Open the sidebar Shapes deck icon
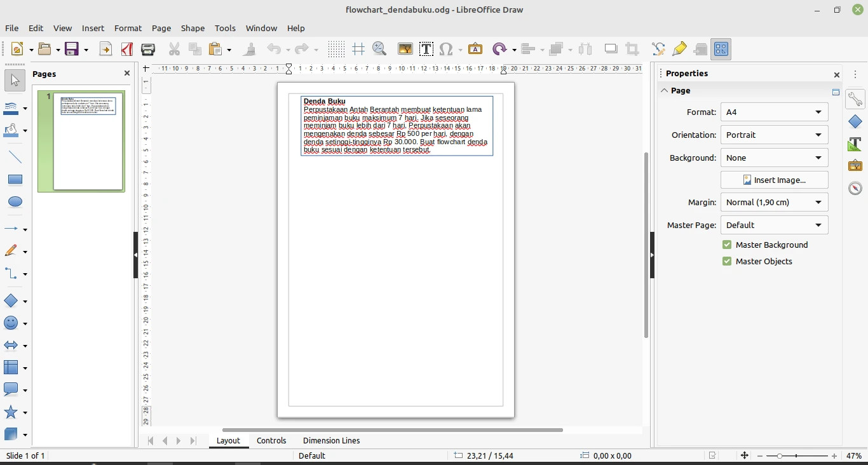 click(855, 121)
